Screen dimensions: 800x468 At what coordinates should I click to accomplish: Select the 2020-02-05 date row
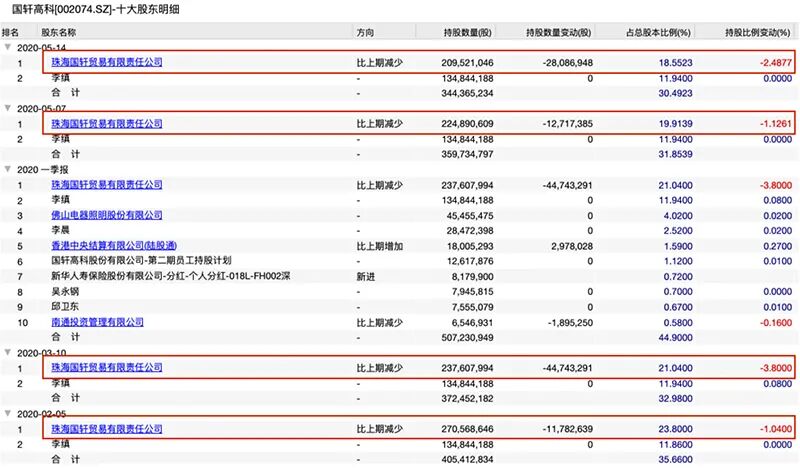click(42, 414)
